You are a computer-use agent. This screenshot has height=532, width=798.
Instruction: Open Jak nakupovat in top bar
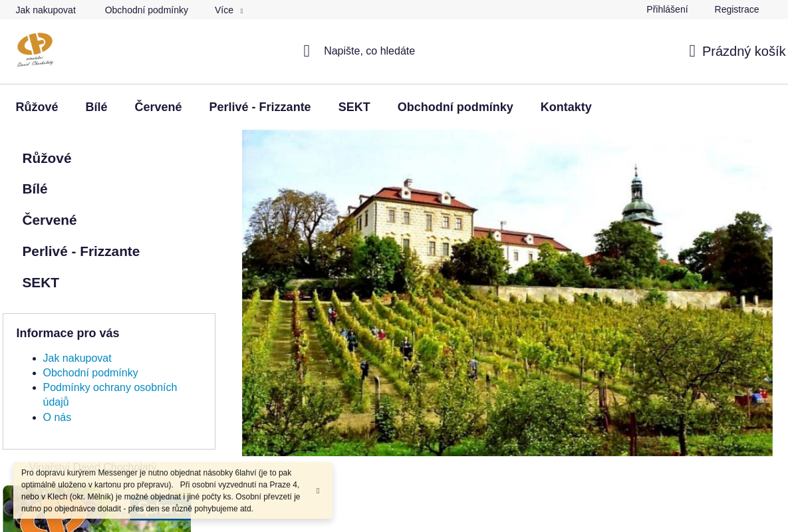(46, 10)
